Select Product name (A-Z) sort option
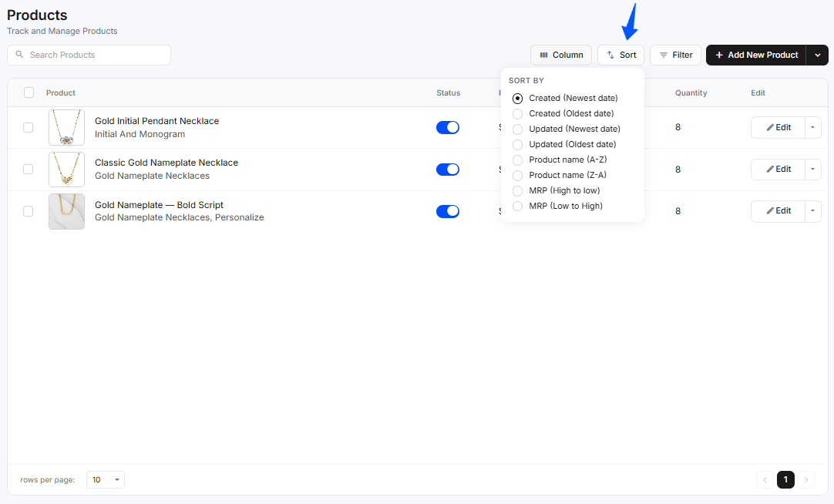The height and width of the screenshot is (504, 834). (x=560, y=160)
